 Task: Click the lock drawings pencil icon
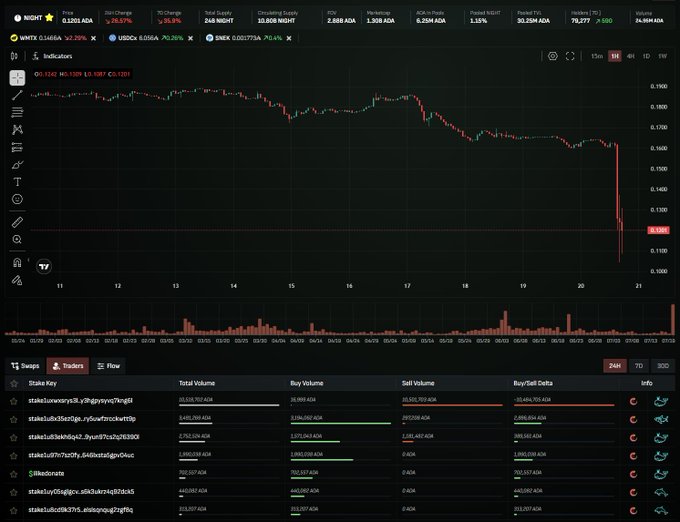click(17, 280)
